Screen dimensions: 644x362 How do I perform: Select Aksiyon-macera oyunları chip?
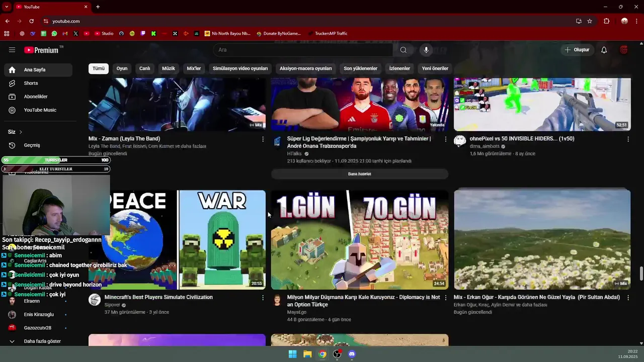pos(306,68)
